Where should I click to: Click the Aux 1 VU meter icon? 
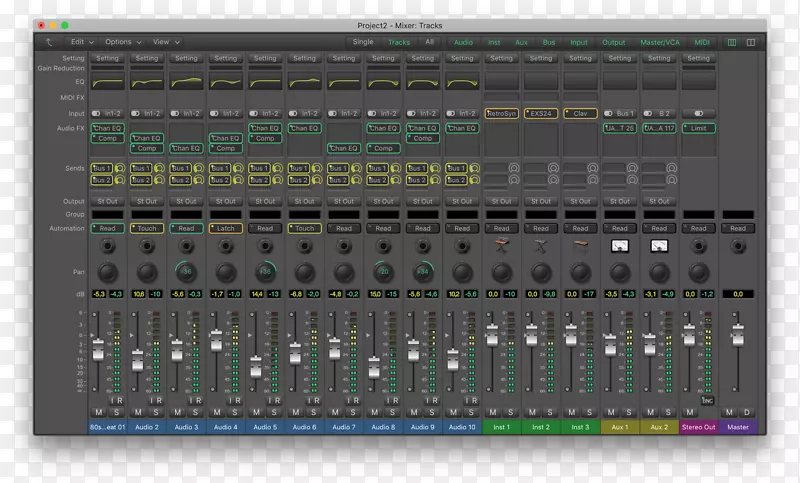tap(619, 246)
